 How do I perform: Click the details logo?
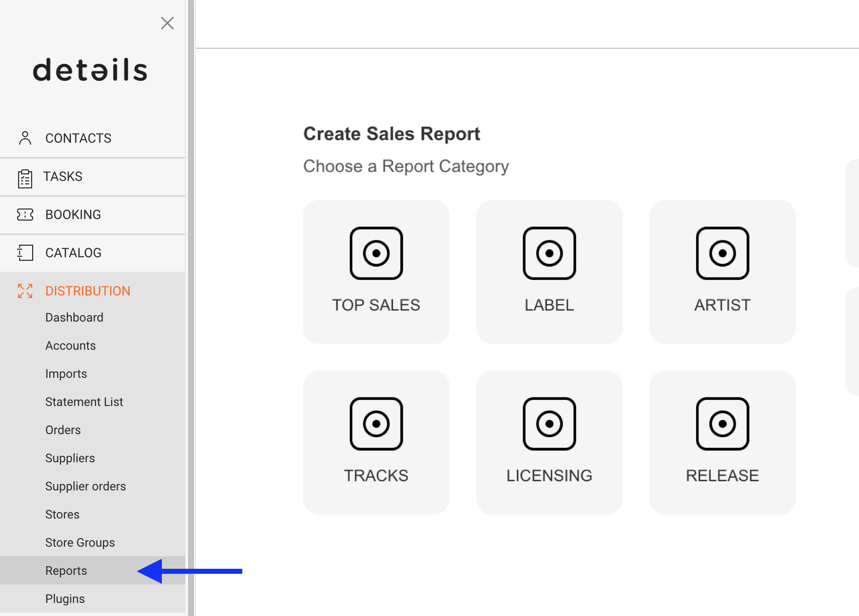coord(90,69)
